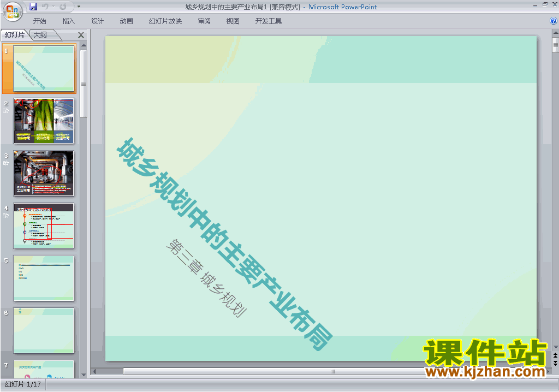Select slide 4 thumbnail

click(x=44, y=226)
